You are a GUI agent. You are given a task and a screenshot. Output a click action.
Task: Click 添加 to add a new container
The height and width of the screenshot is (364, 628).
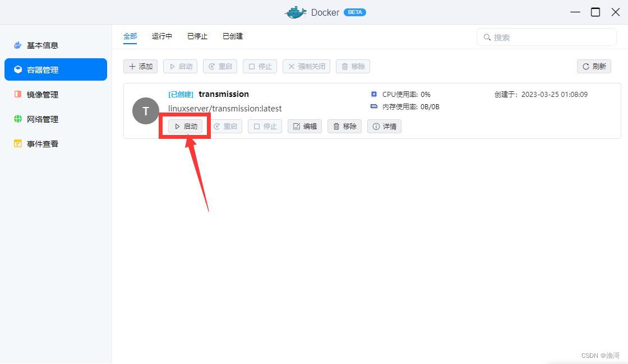tap(140, 66)
